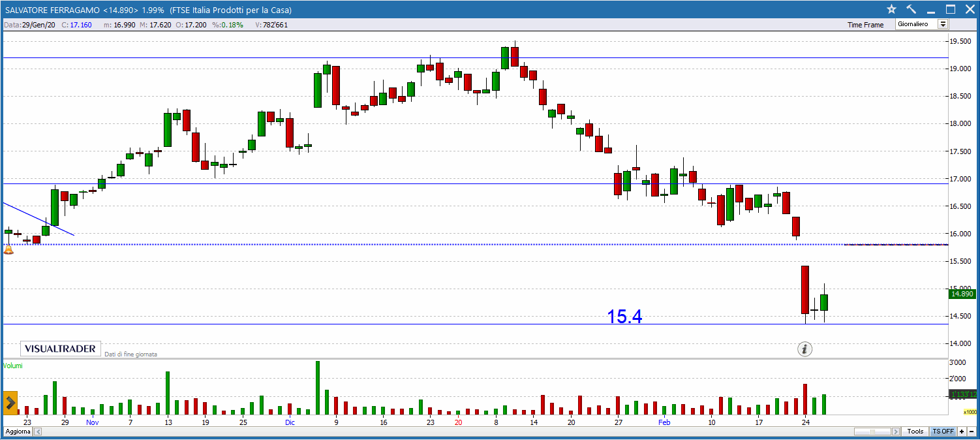This screenshot has height=440, width=980.
Task: Click the Aggiorna button
Action: pyautogui.click(x=18, y=432)
